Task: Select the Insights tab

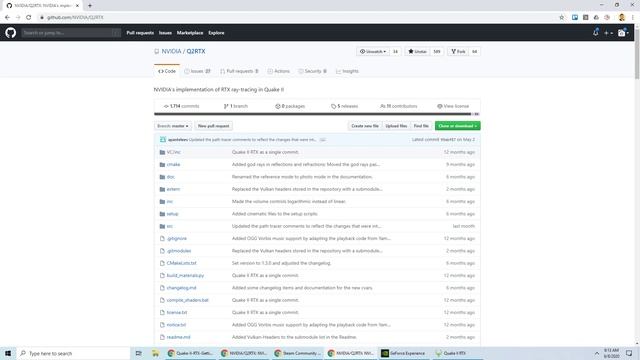Action: point(347,71)
